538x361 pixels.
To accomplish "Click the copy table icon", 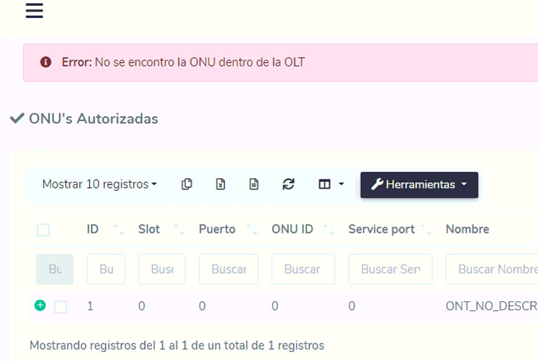I will pyautogui.click(x=187, y=184).
